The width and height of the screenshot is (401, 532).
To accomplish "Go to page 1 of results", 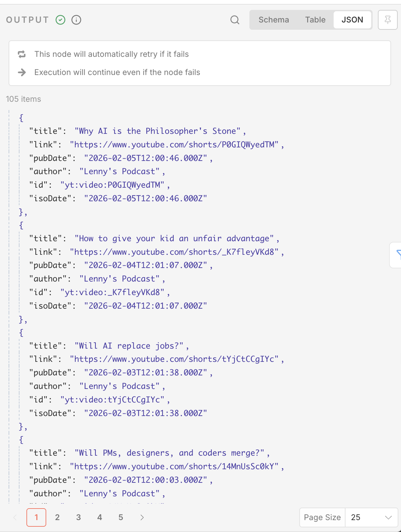I will tap(36, 517).
